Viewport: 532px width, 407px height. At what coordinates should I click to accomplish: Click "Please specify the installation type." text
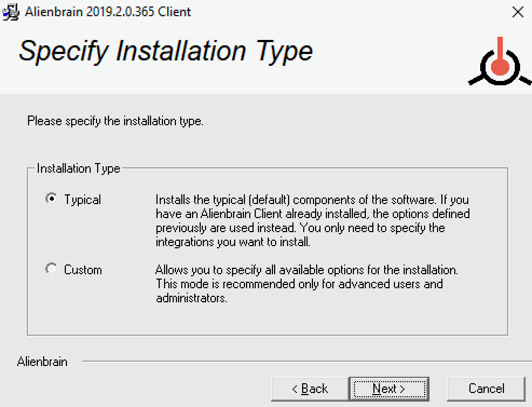click(x=115, y=121)
